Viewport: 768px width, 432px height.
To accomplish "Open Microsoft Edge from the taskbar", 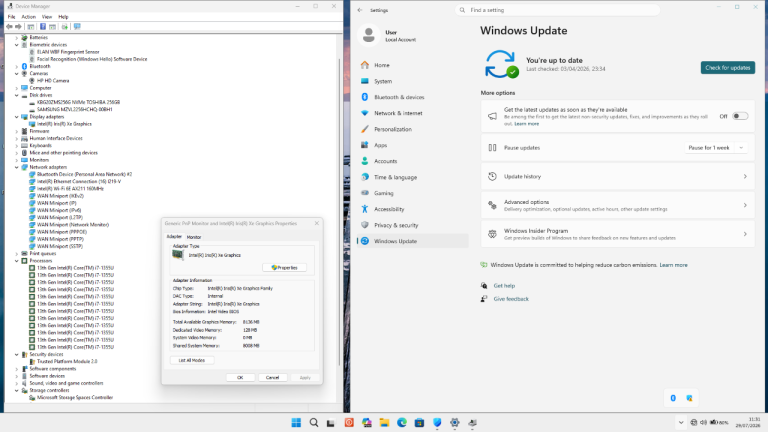I will (402, 423).
